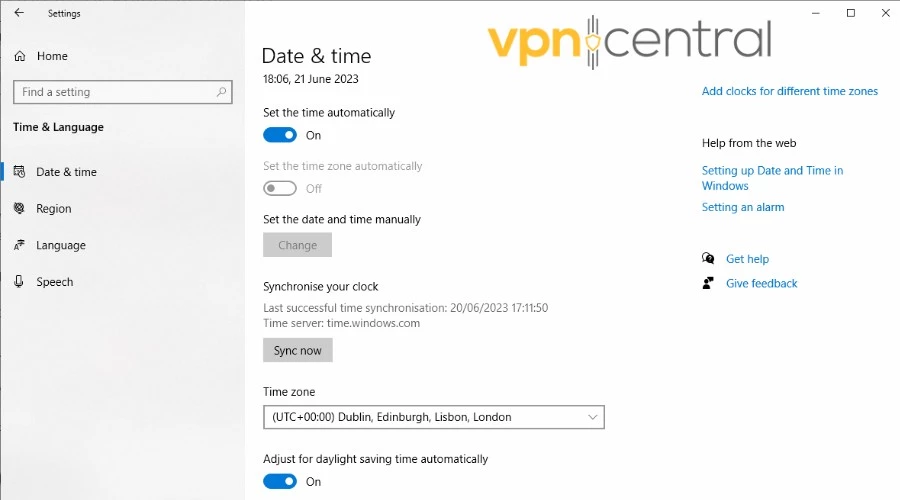Screen dimensions: 900x500
Task: Click the Home icon in sidebar
Action: pos(19,56)
